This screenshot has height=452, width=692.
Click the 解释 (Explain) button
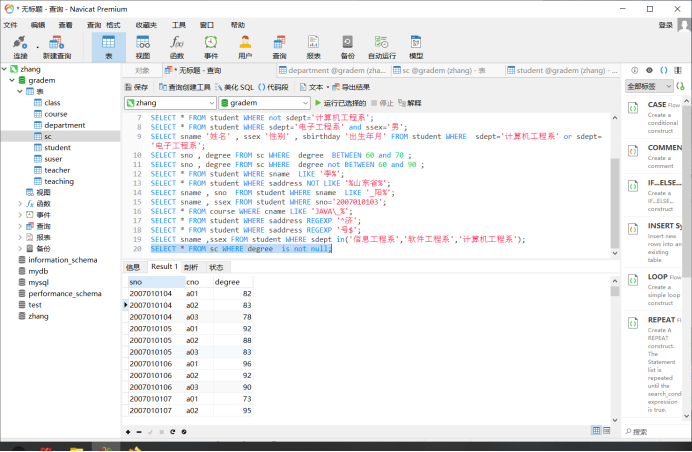pyautogui.click(x=410, y=103)
